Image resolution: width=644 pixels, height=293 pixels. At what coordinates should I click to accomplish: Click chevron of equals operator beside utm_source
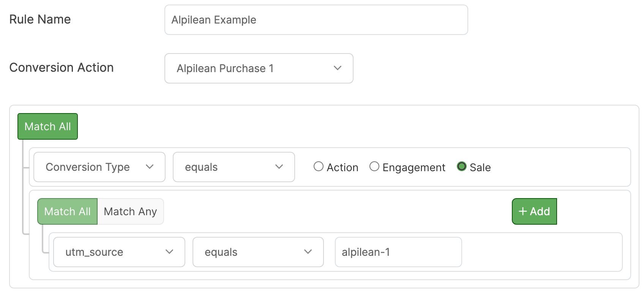308,252
